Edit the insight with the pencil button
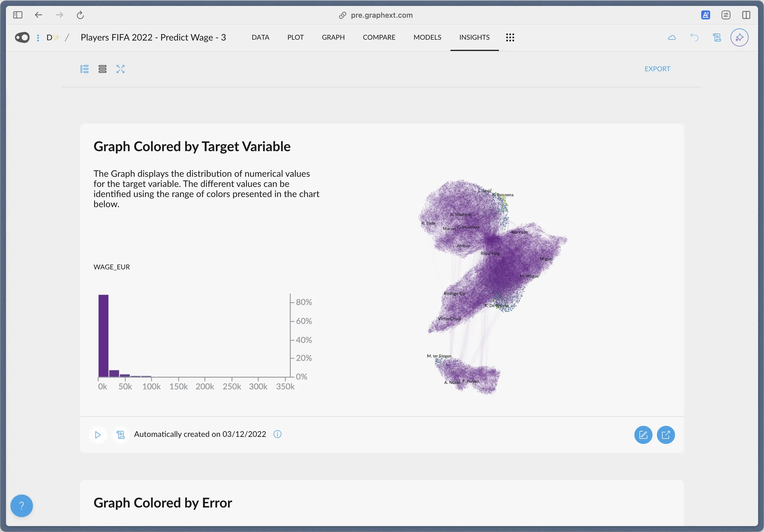 pyautogui.click(x=643, y=435)
